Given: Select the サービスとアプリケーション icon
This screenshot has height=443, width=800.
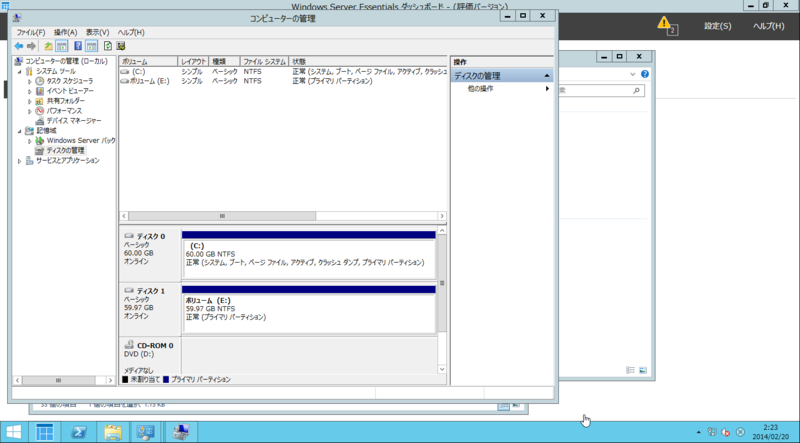Looking at the screenshot, I should coord(30,161).
